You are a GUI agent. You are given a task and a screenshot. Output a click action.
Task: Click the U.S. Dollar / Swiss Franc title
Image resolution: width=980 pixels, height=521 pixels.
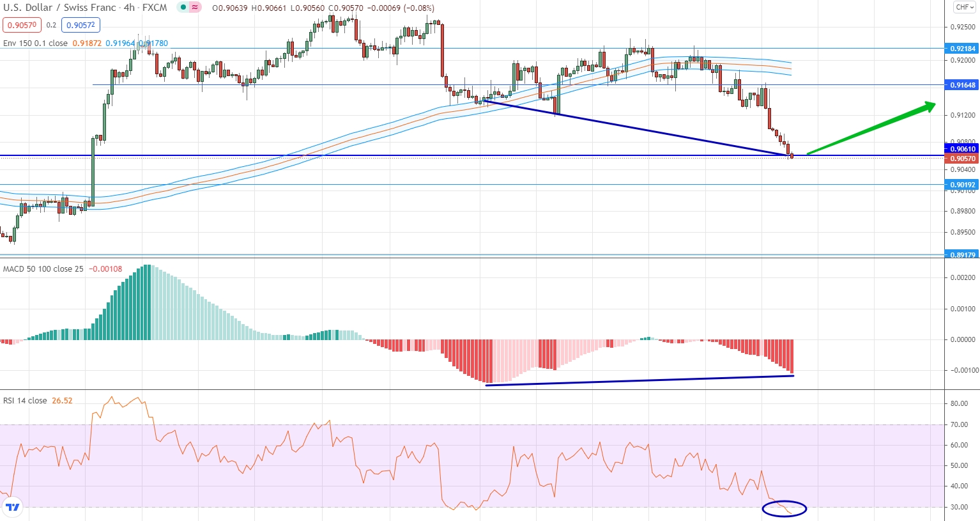coord(60,8)
